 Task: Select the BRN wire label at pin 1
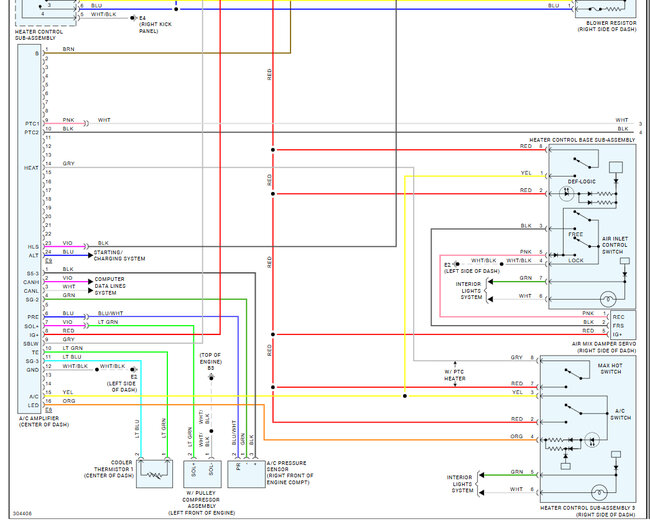pos(68,49)
